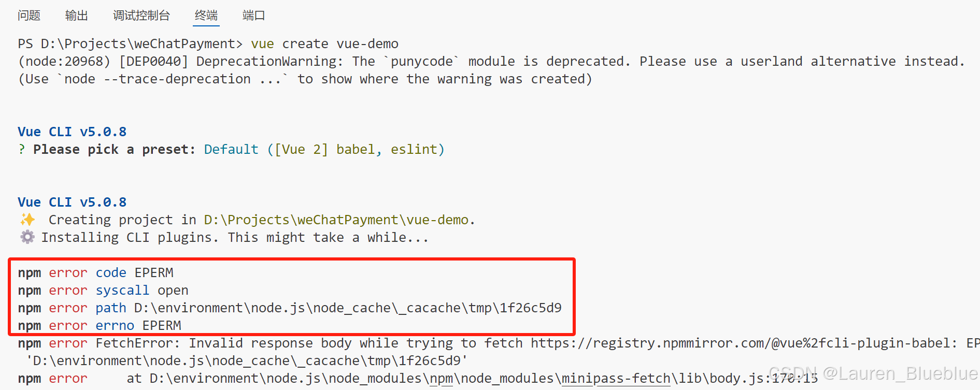
Task: Click the gear icon before Installing CLI plugins
Action: [27, 237]
